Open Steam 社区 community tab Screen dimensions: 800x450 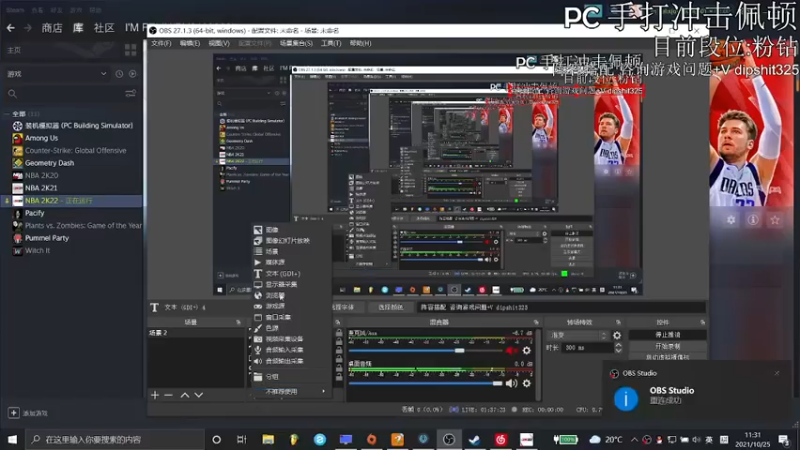pyautogui.click(x=104, y=28)
